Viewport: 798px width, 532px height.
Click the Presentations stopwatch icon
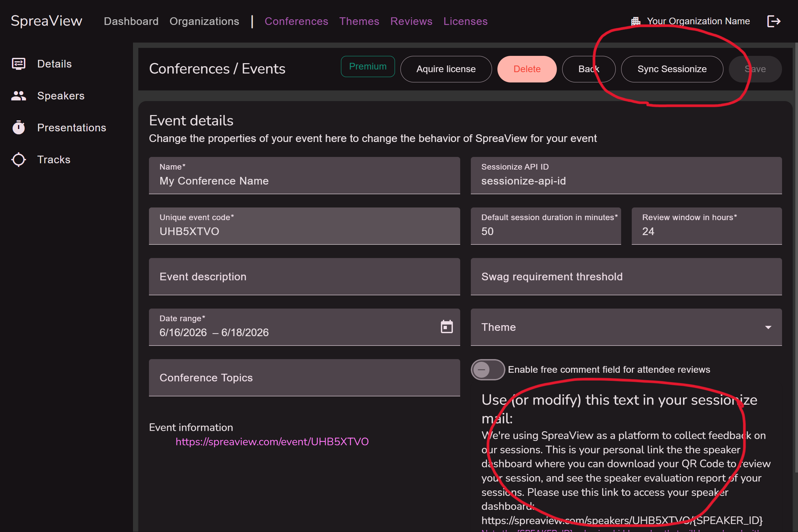click(x=19, y=128)
